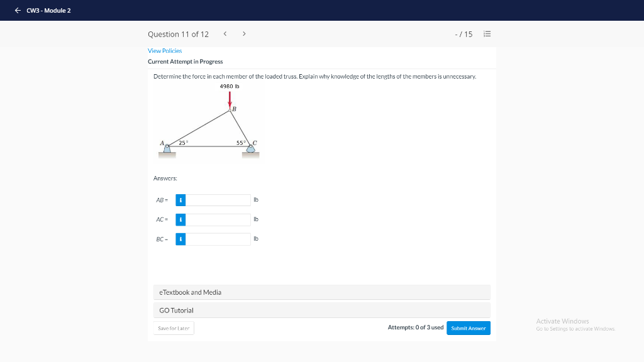Click the AB answer input field
The height and width of the screenshot is (362, 644).
[217, 200]
